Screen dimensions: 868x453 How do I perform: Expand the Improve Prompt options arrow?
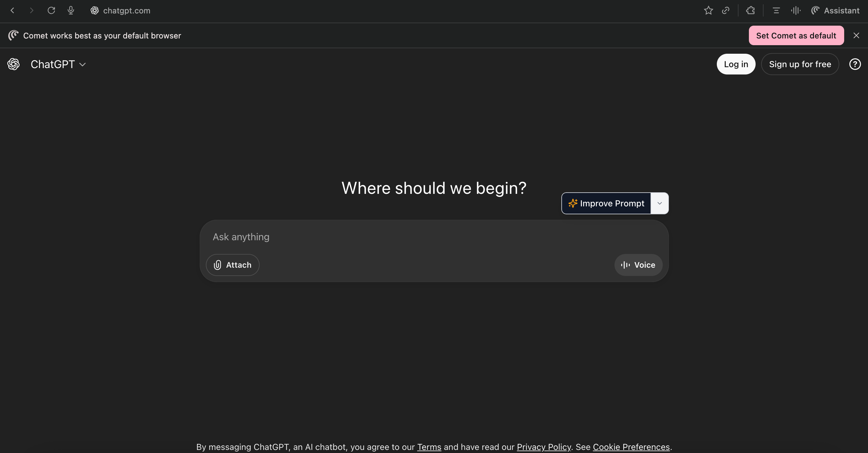click(659, 203)
